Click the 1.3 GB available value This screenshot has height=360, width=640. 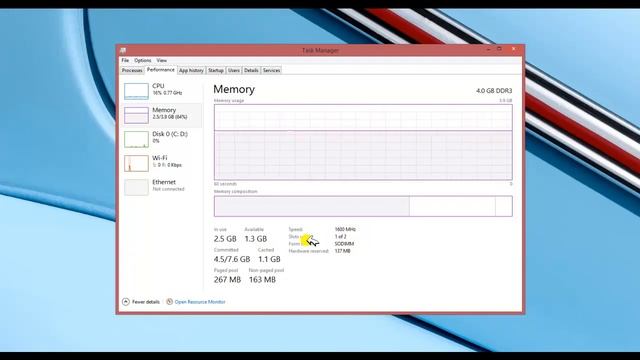tap(256, 239)
